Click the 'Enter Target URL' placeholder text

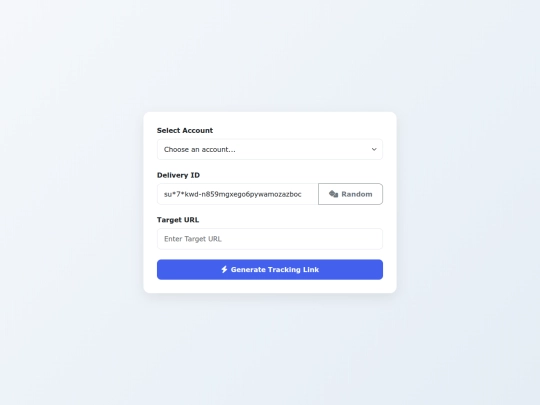[193, 239]
